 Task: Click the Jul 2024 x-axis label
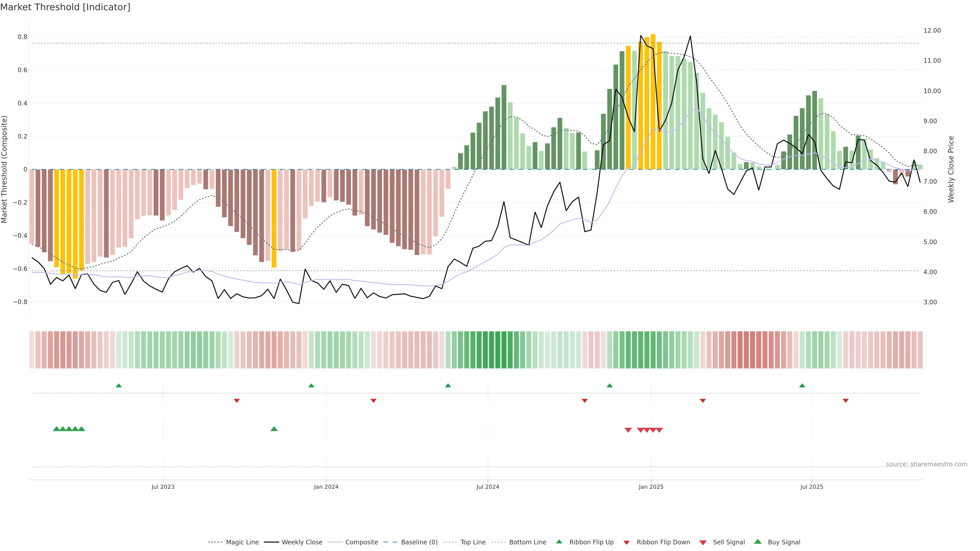pyautogui.click(x=488, y=487)
